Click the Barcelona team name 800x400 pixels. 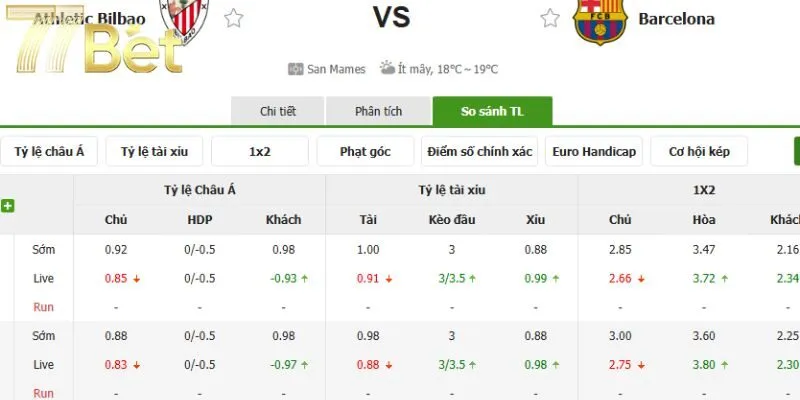point(676,19)
